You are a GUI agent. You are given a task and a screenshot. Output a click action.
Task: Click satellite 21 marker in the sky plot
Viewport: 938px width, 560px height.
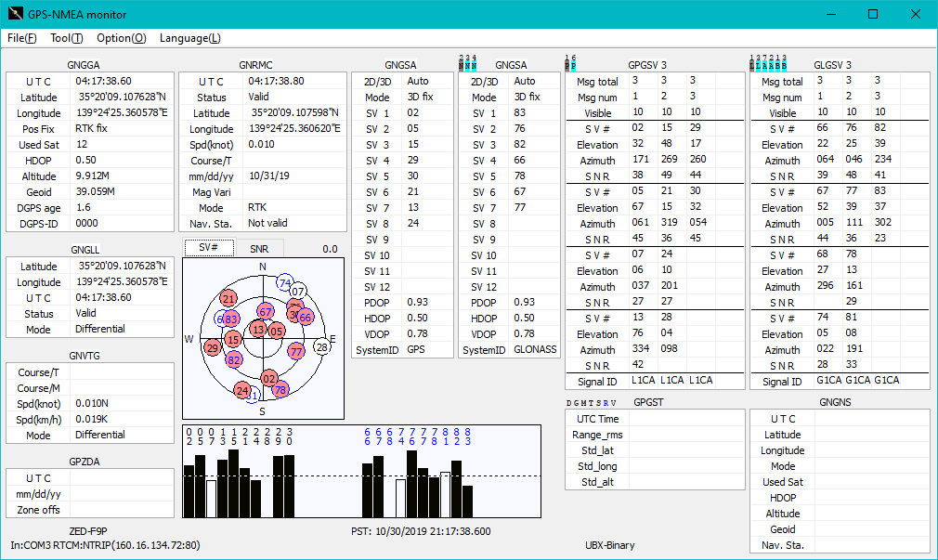coord(228,298)
